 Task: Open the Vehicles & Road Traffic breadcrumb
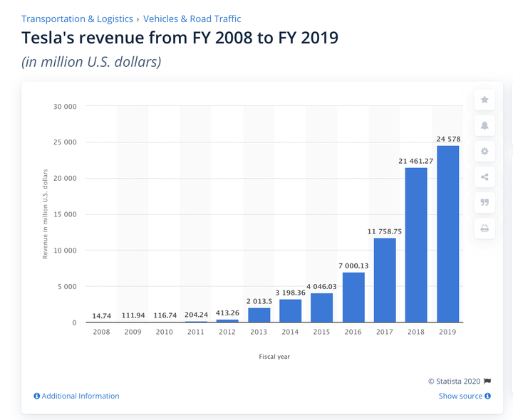point(192,19)
